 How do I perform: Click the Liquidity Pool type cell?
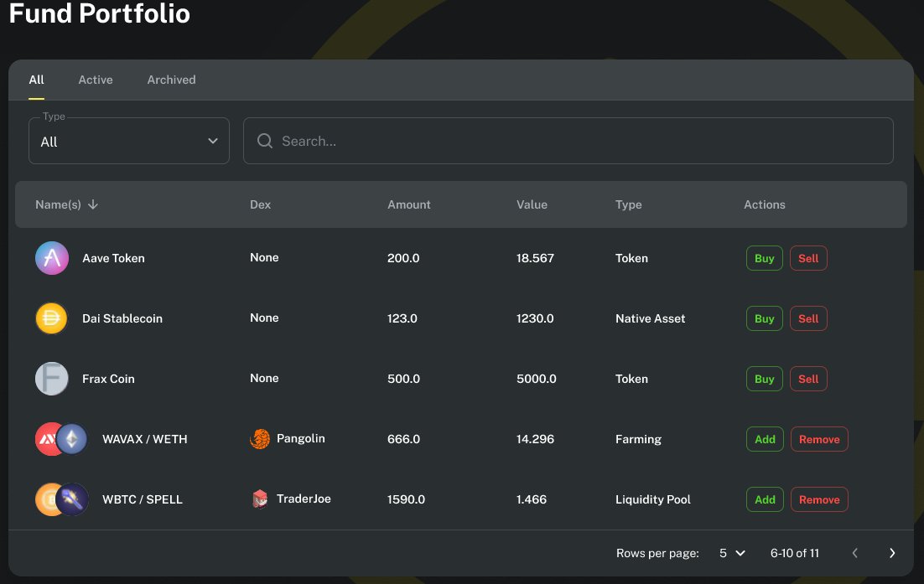tap(653, 499)
